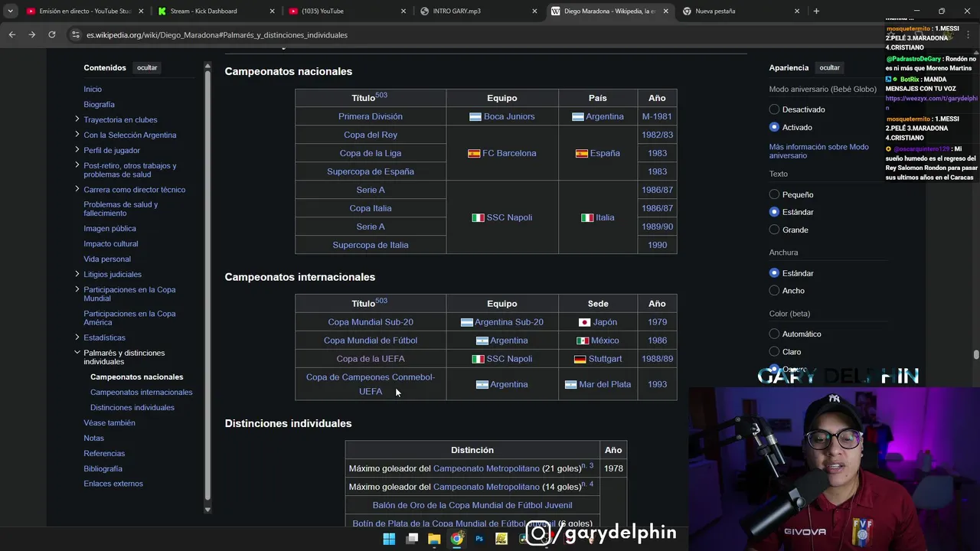
Task: Choose Estándar text size
Action: pyautogui.click(x=774, y=212)
